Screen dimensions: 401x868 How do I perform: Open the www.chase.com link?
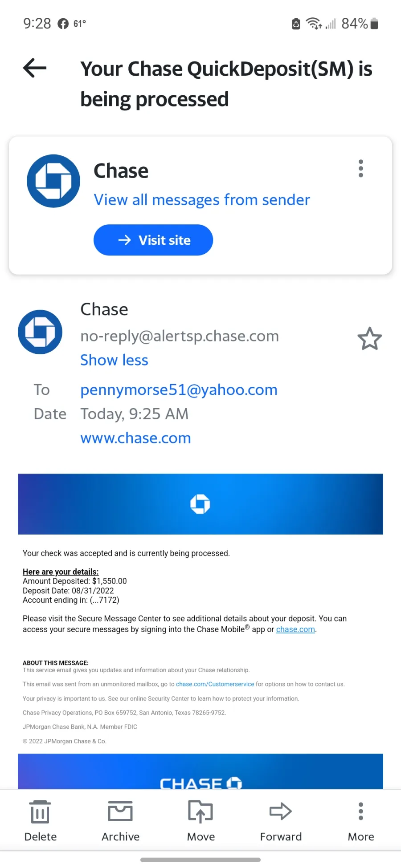(x=135, y=438)
